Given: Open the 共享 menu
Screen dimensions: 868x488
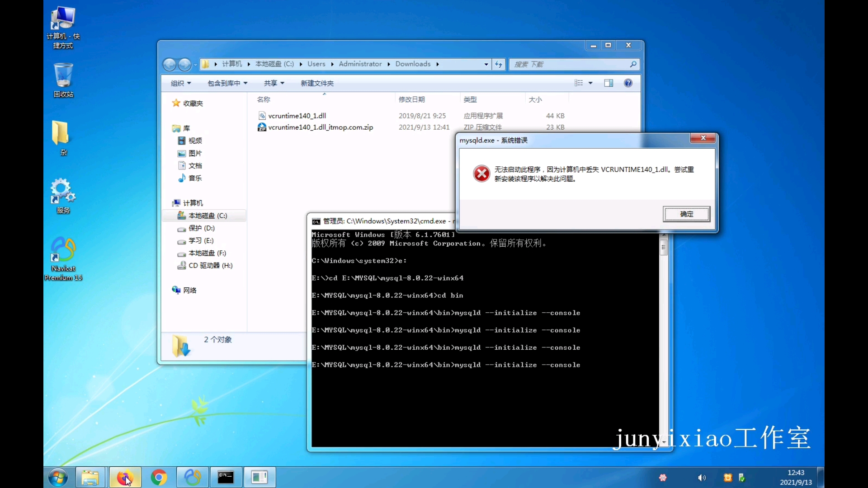Looking at the screenshot, I should 273,83.
